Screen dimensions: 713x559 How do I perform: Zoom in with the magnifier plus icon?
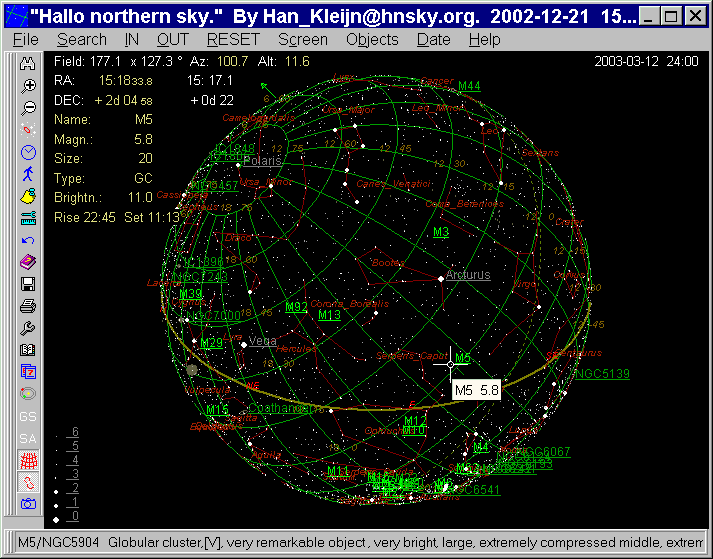click(28, 86)
